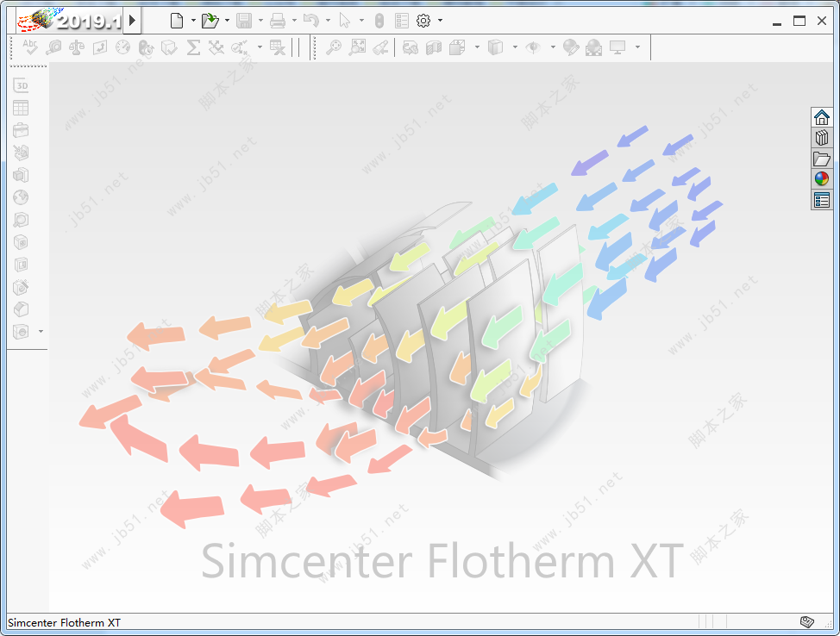Expand the Options gear dropdown arrow
Screen dimensions: 840x636
(441, 21)
